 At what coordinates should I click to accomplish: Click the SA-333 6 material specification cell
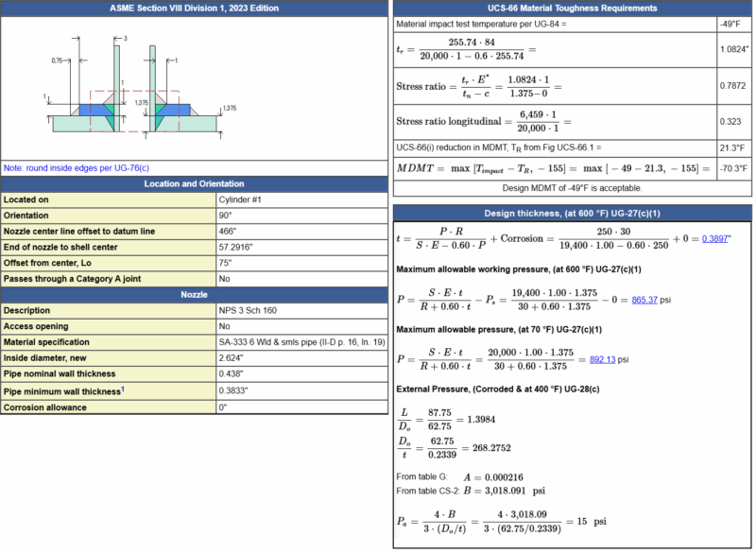coord(302,341)
